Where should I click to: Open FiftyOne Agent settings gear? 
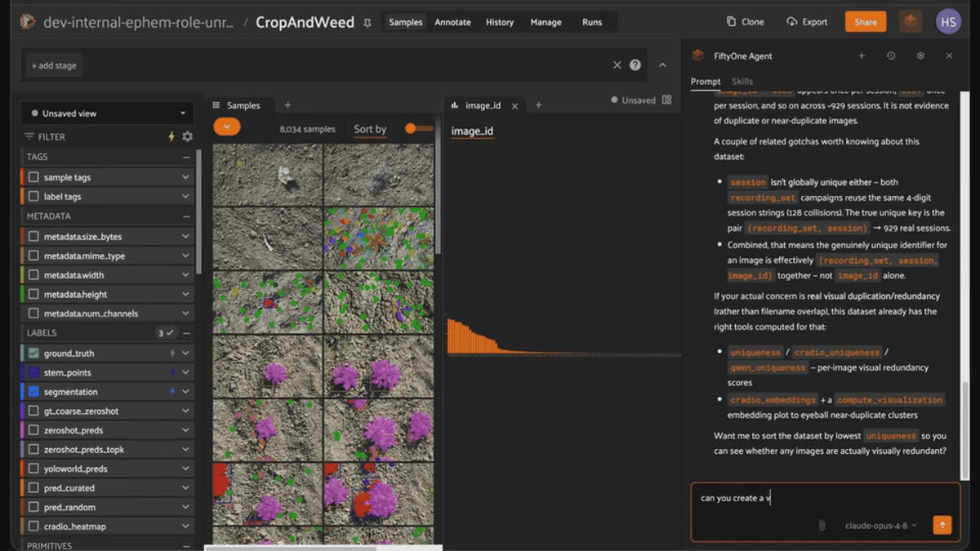(920, 56)
